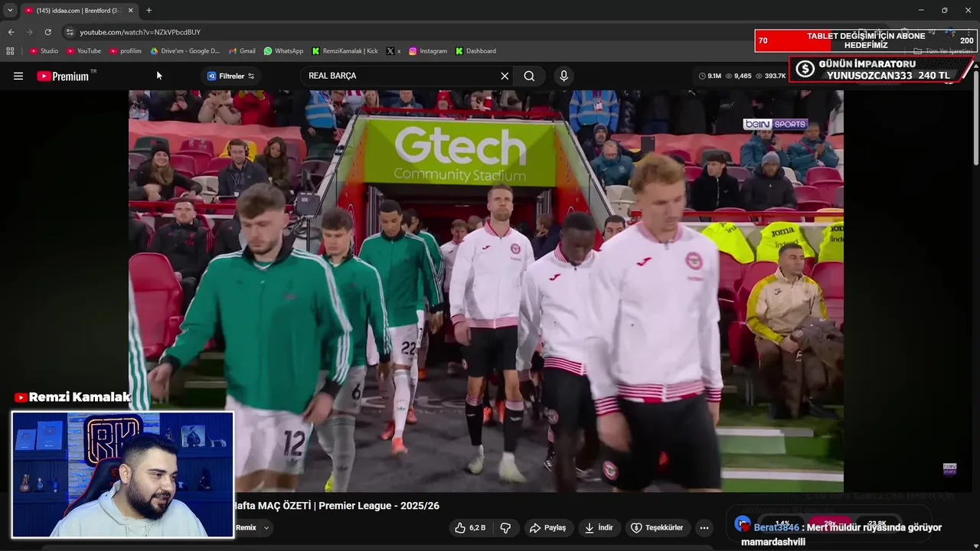Screen dimensions: 980x551
Task: Expand the dropdown arrow beside Remix
Action: [266, 528]
